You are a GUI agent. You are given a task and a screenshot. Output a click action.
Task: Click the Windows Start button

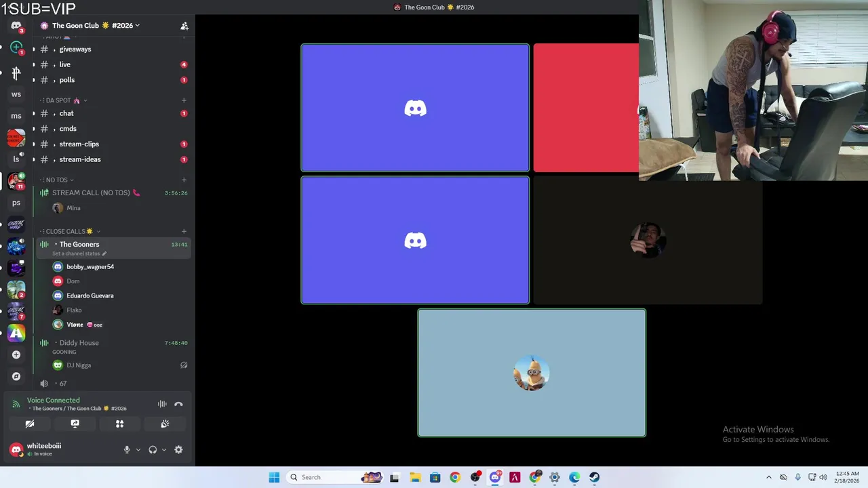point(274,477)
